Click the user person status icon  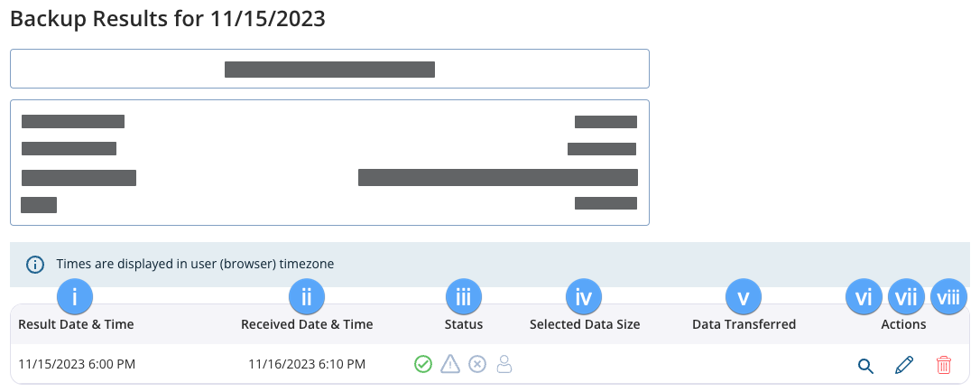coord(504,364)
